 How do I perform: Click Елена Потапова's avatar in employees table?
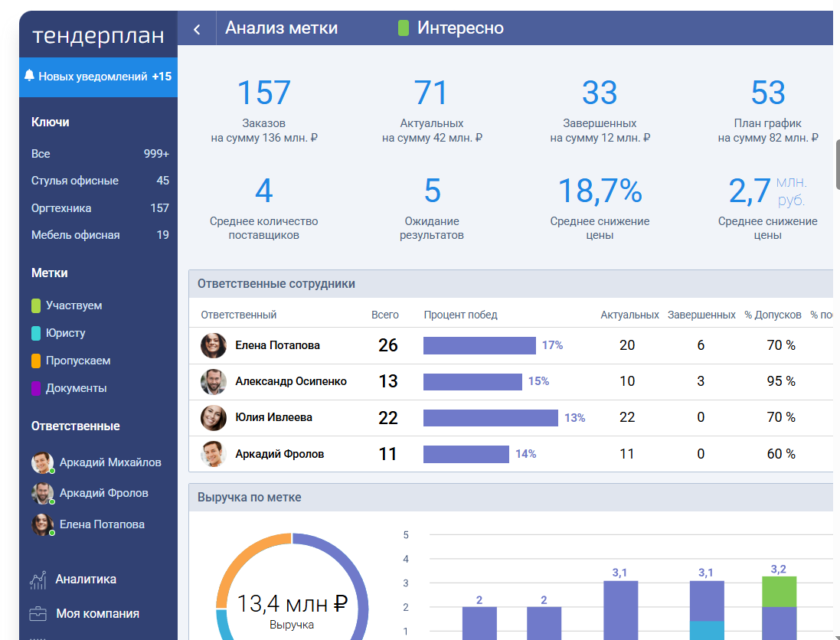(213, 345)
